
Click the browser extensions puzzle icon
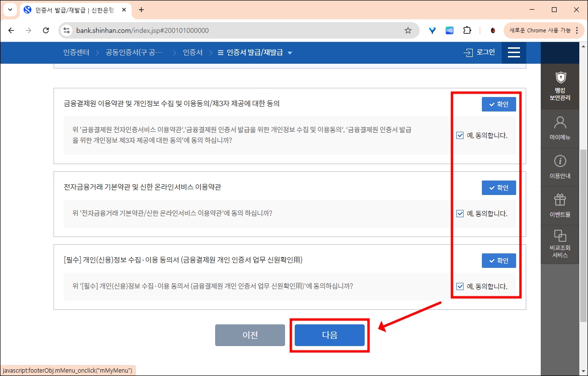click(x=467, y=30)
